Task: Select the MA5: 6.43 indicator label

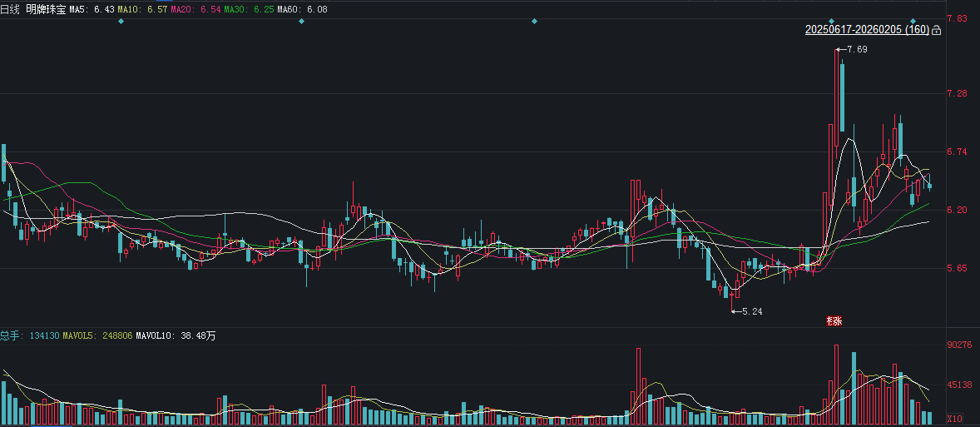Action: pyautogui.click(x=92, y=8)
